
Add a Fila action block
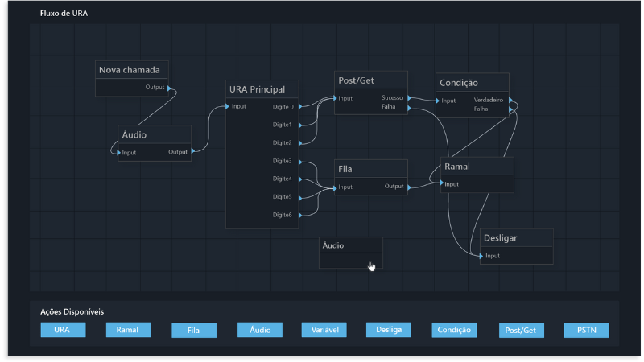(x=194, y=330)
